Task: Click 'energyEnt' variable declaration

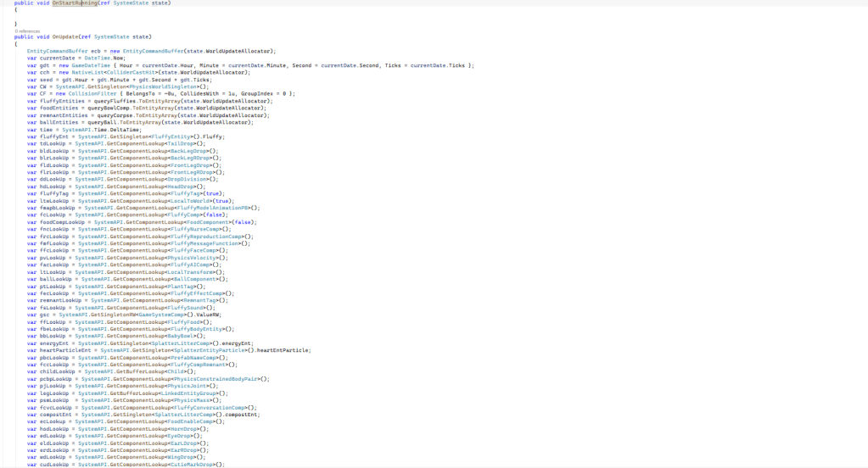Action: click(54, 343)
